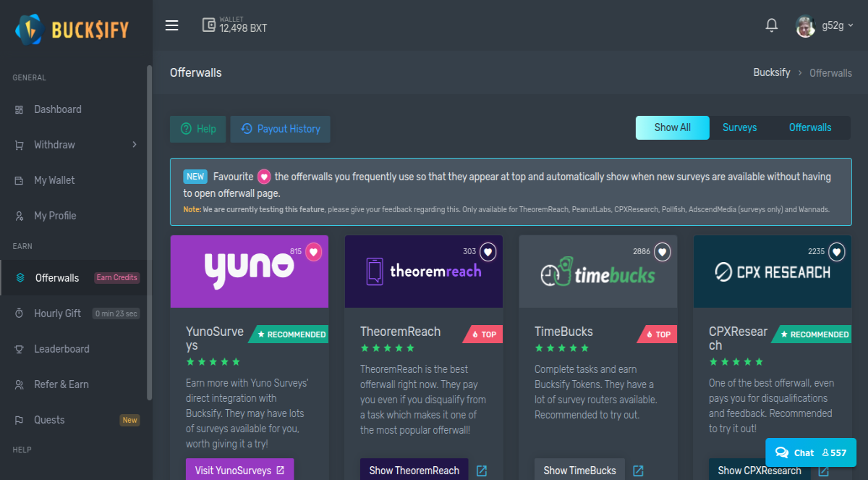Click the user avatar picture
This screenshot has width=868, height=480.
click(805, 26)
